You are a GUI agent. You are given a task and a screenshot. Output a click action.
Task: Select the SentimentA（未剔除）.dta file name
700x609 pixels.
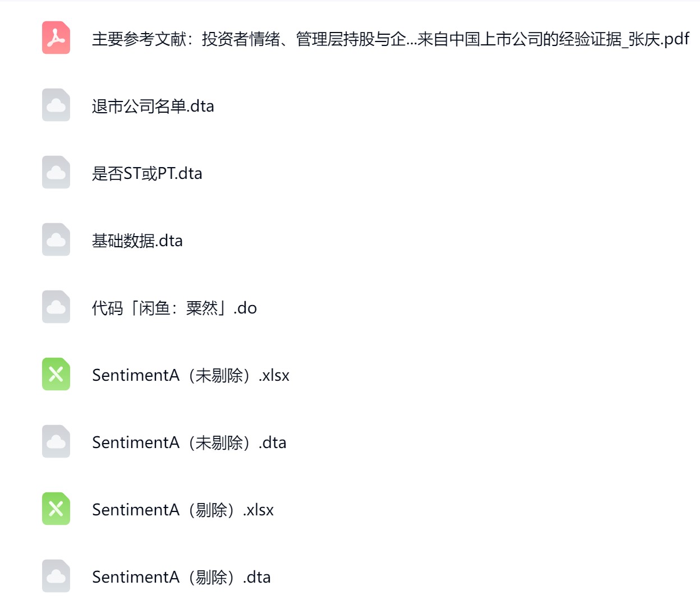[189, 442]
